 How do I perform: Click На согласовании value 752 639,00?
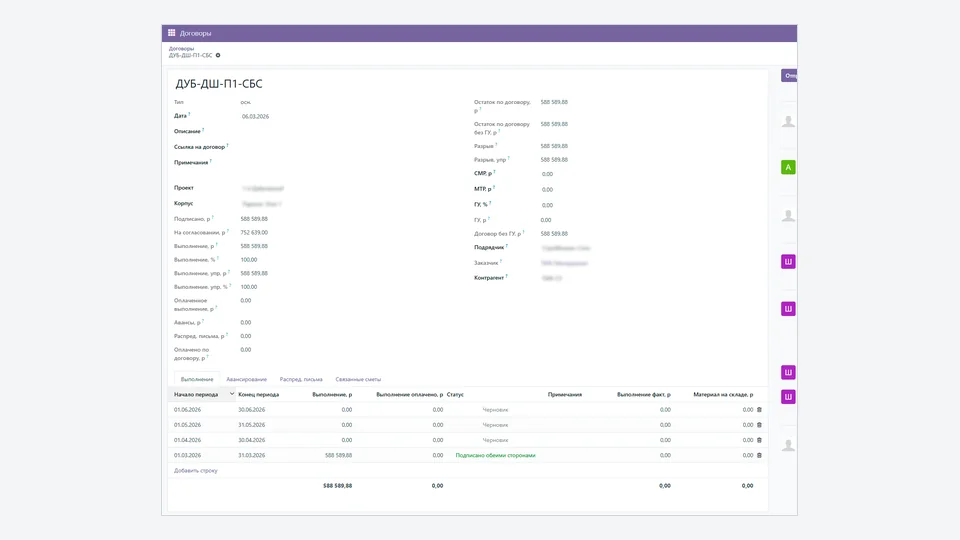tap(254, 233)
